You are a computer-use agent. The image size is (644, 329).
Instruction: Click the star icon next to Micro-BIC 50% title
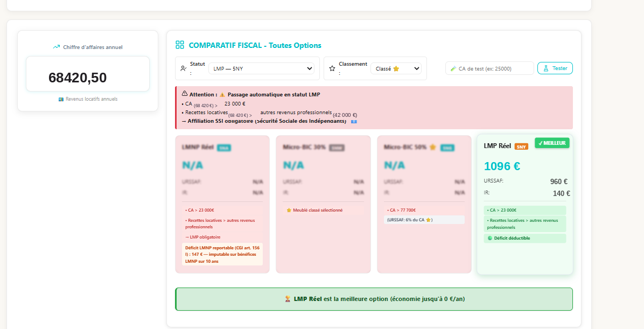point(432,147)
